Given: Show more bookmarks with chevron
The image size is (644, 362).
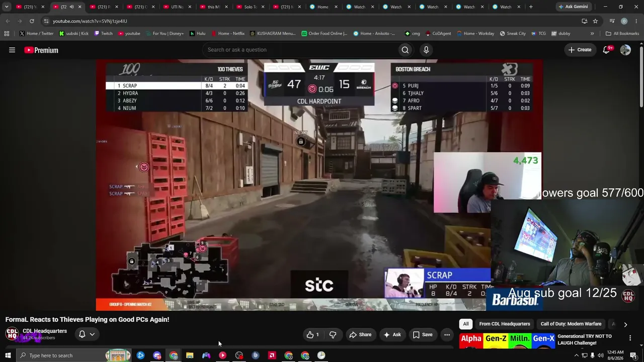Looking at the screenshot, I should 592,34.
